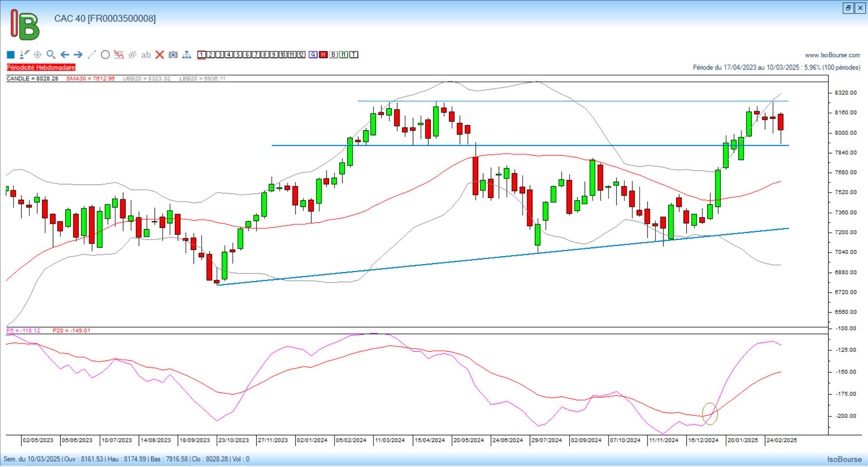Viewport: 868px width, 467px height.
Task: Select period button 11
Action: click(x=292, y=55)
